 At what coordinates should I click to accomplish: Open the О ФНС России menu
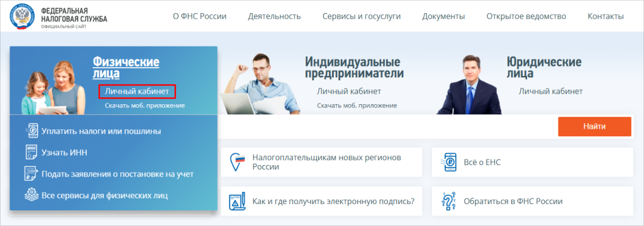199,16
